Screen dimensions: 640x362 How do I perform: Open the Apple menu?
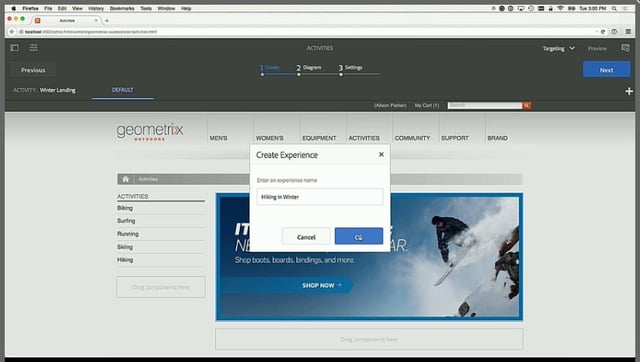(13, 8)
